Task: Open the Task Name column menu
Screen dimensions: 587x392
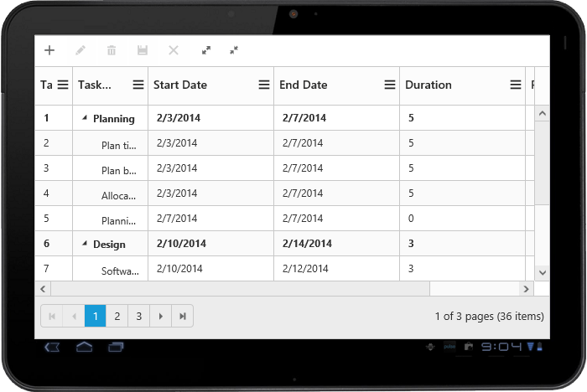Action: (138, 85)
